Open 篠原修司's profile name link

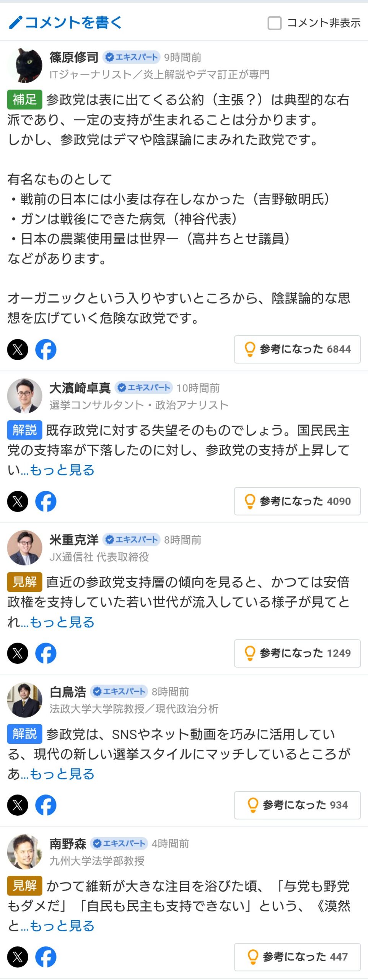74,57
